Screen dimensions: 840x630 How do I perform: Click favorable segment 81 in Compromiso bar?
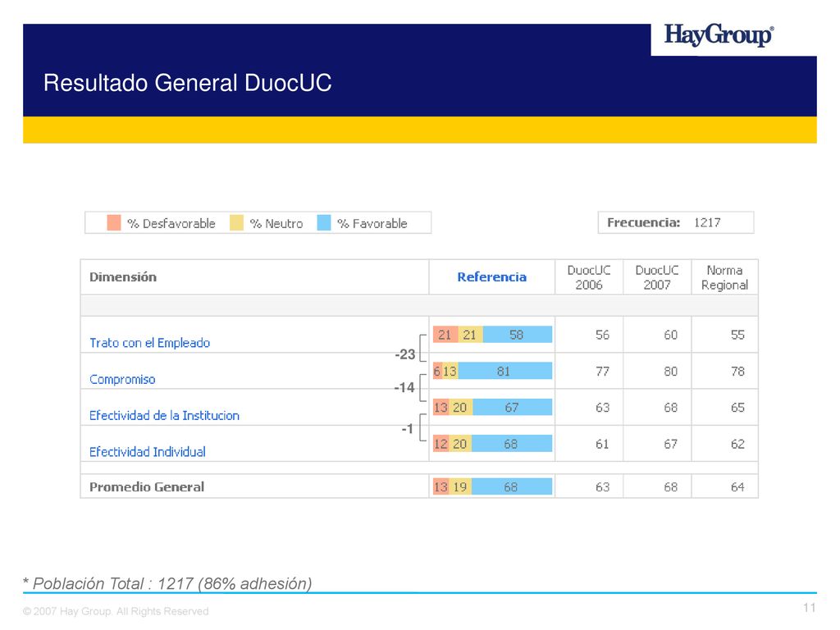click(505, 372)
